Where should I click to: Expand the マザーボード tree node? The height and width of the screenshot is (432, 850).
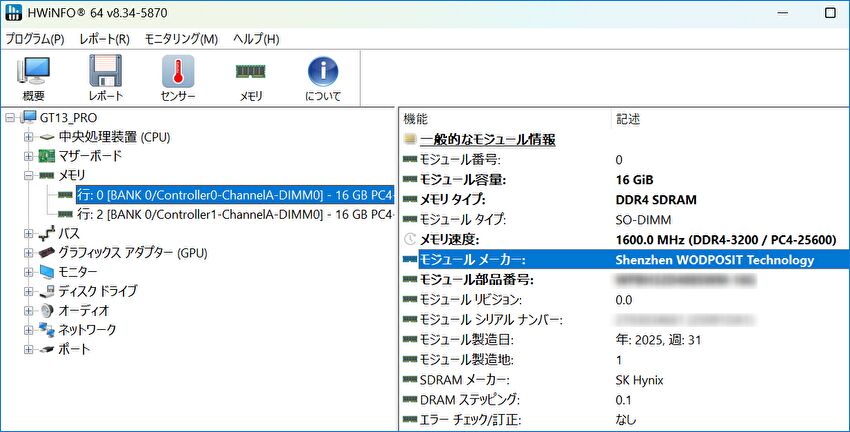pos(27,156)
